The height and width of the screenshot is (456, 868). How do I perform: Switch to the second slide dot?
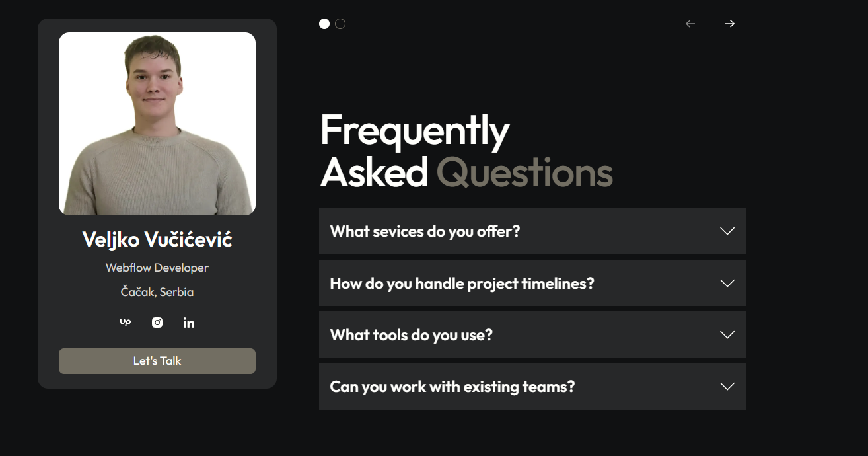340,24
